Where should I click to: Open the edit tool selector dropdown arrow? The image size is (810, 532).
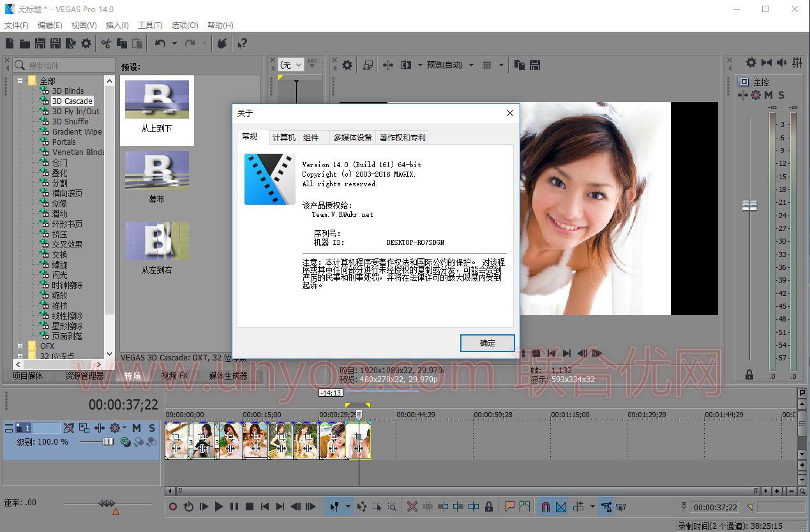click(348, 506)
